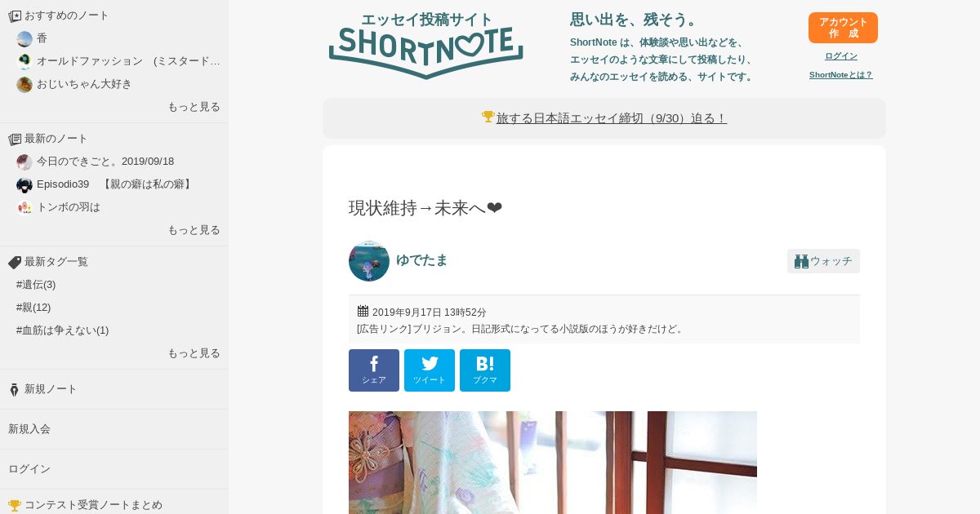Click the avatar next to 香 note
Image resolution: width=980 pixels, height=514 pixels.
tap(24, 38)
